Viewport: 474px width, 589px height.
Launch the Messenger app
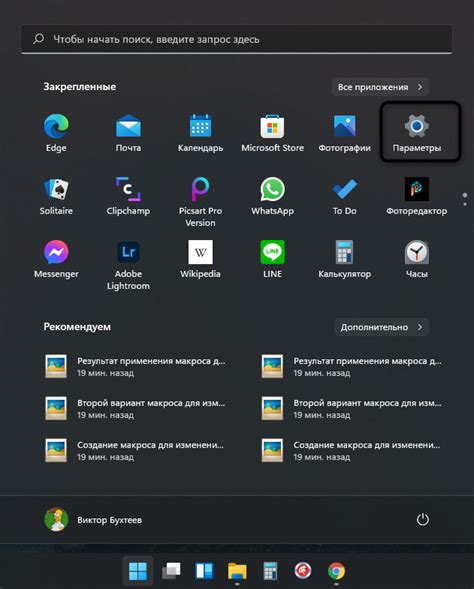[56, 259]
